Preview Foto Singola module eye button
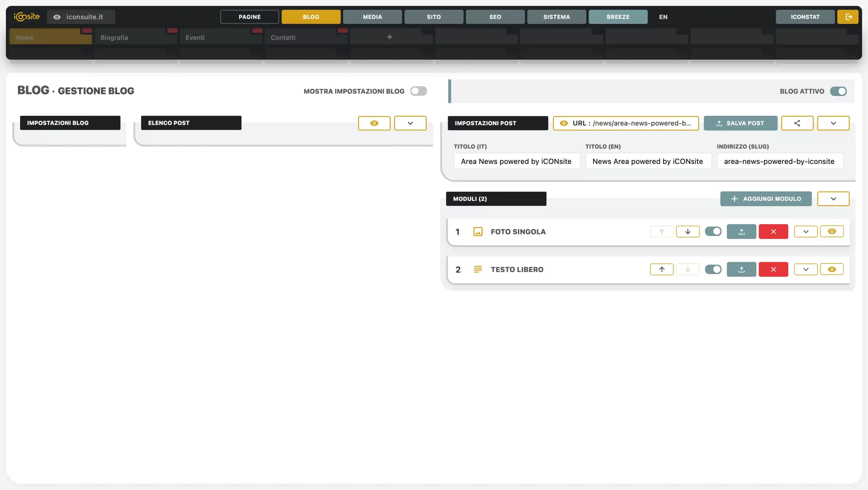Image resolution: width=868 pixels, height=490 pixels. (x=832, y=232)
